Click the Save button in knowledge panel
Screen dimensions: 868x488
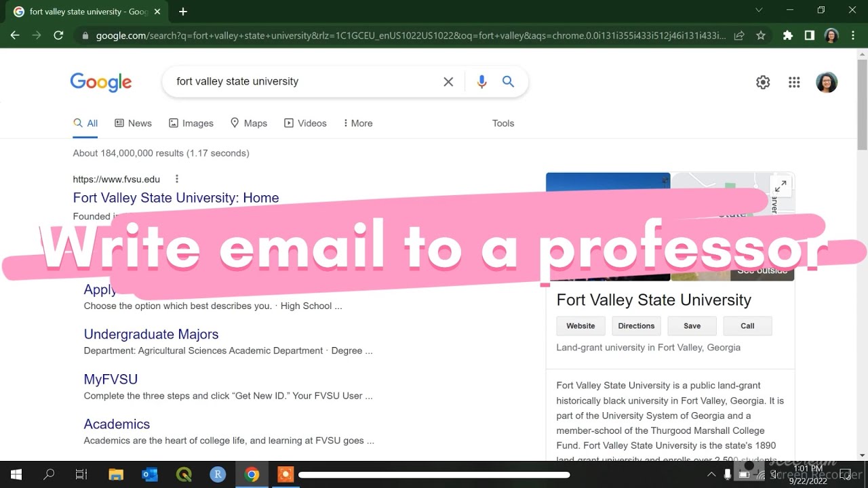[692, 326]
